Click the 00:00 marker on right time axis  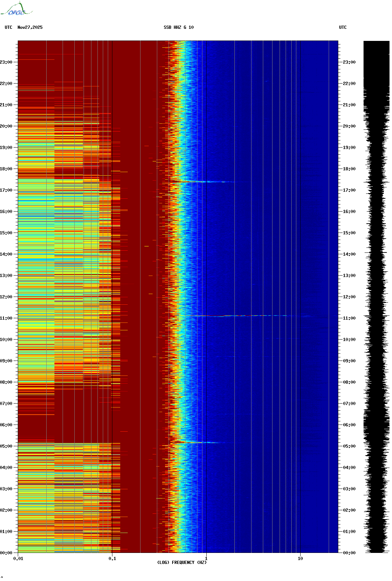pos(349,553)
